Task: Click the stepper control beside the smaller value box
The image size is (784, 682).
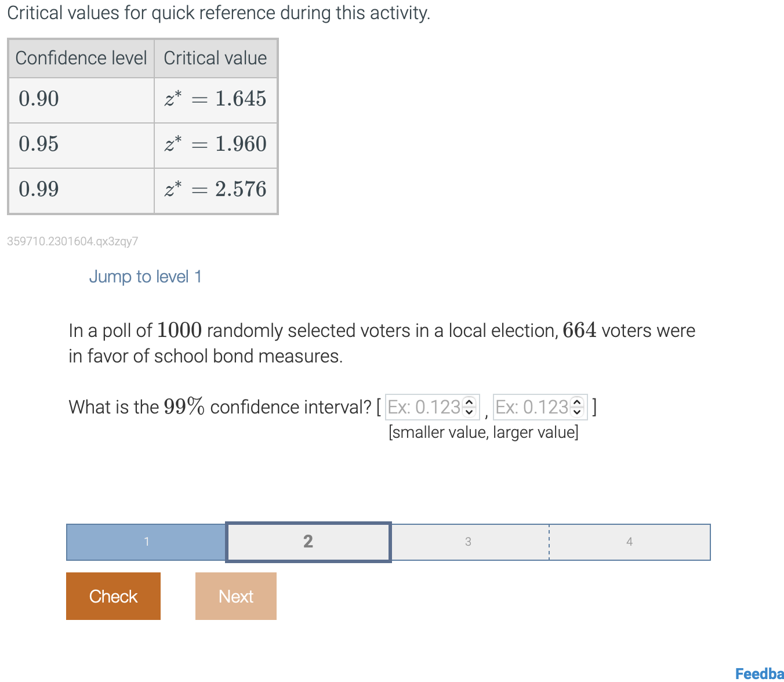Action: coord(470,407)
